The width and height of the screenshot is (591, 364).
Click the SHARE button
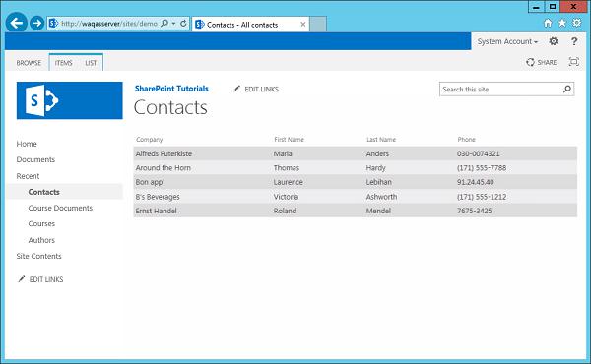[x=541, y=62]
